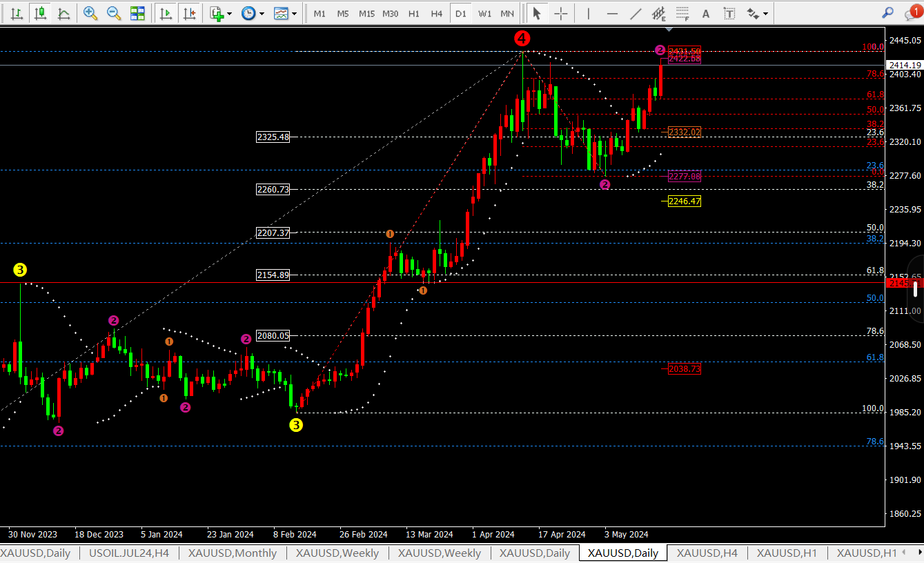The width and height of the screenshot is (924, 563).
Task: Toggle auto scroll of the chart
Action: 166,13
